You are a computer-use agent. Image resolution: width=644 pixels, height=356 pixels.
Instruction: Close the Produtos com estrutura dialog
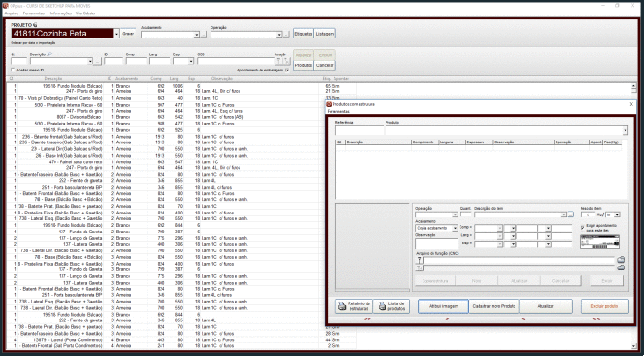click(632, 105)
